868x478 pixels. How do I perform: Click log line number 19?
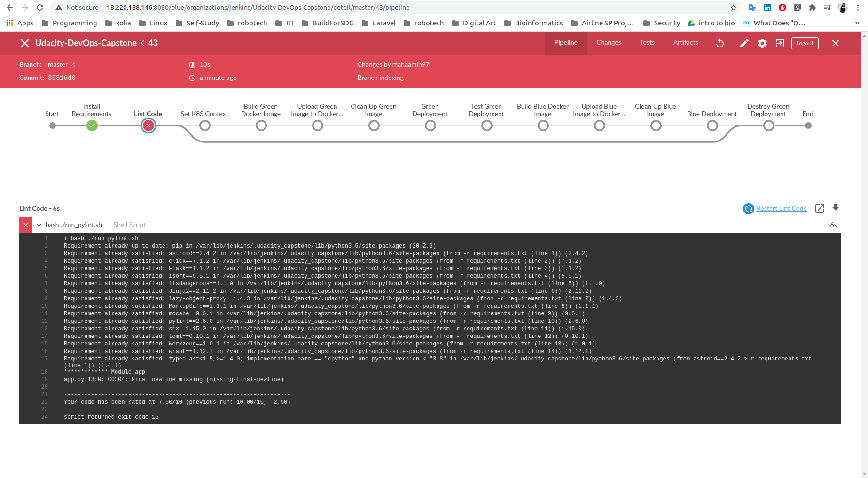(x=45, y=379)
